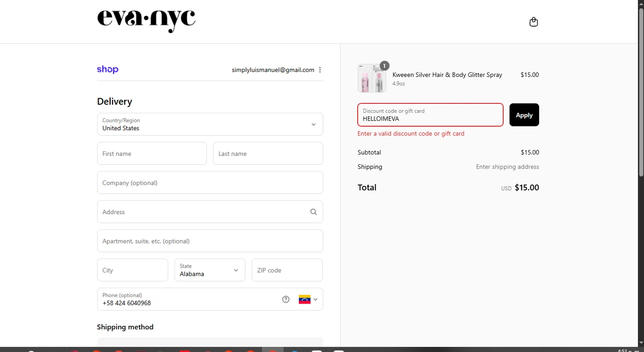Screen dimensions: 644x352
Task: Click the Kweeen Glitter Spray product thumbnail
Action: (372, 78)
